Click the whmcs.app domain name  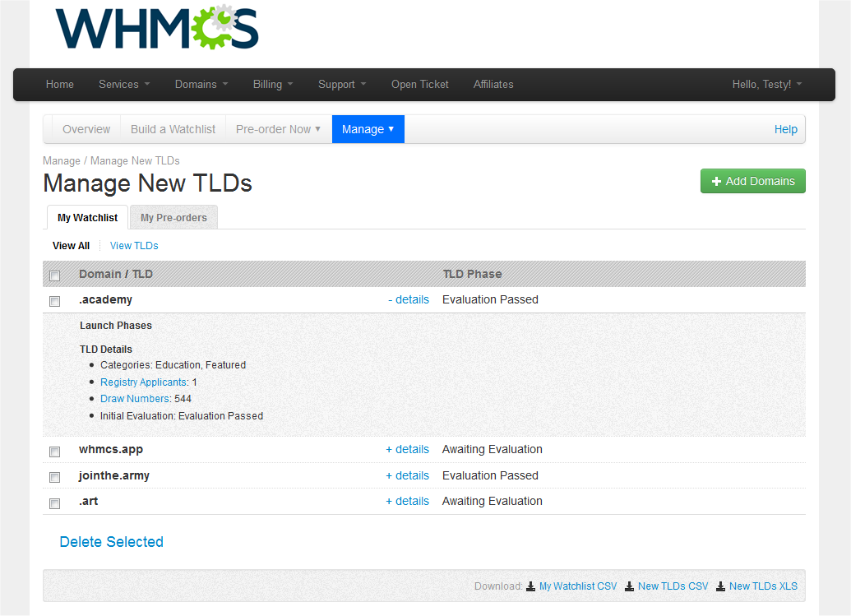(x=111, y=449)
